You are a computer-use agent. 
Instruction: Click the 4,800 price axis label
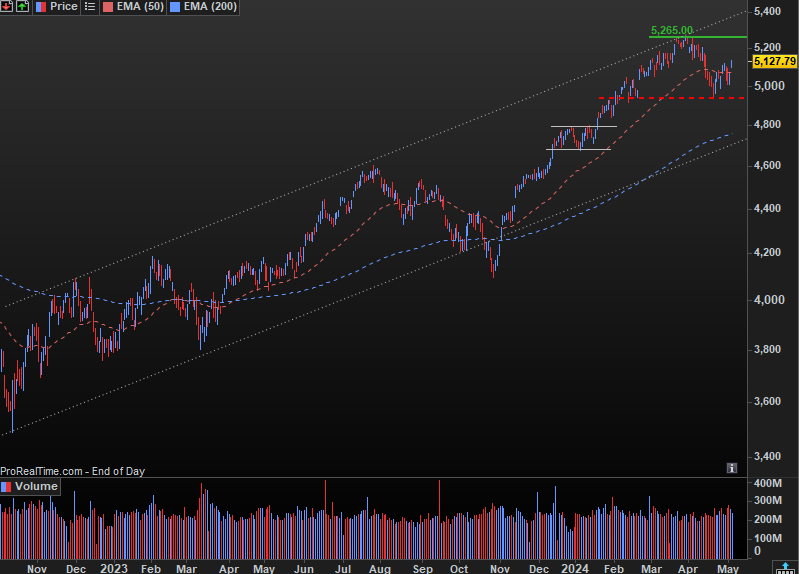pos(767,124)
